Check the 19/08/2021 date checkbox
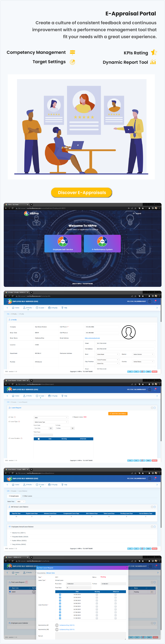 click(60, 594)
